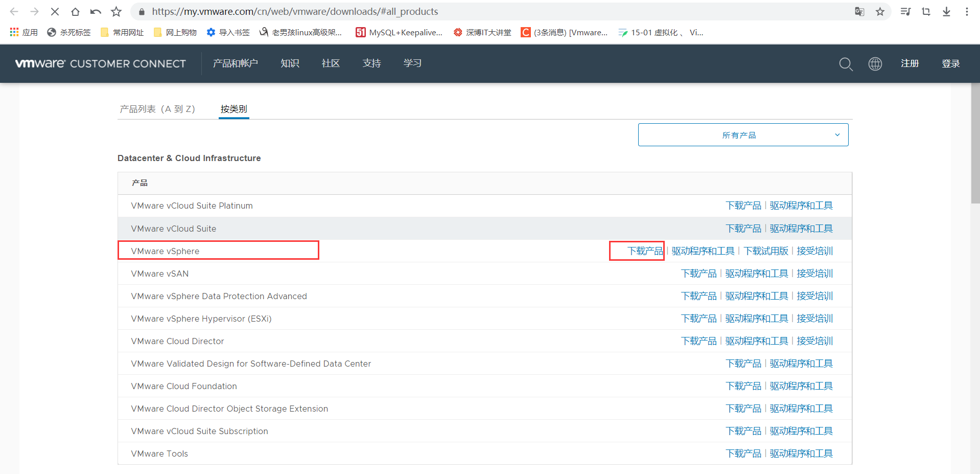This screenshot has width=980, height=474.
Task: Open the browser three-dot menu
Action: (967, 11)
